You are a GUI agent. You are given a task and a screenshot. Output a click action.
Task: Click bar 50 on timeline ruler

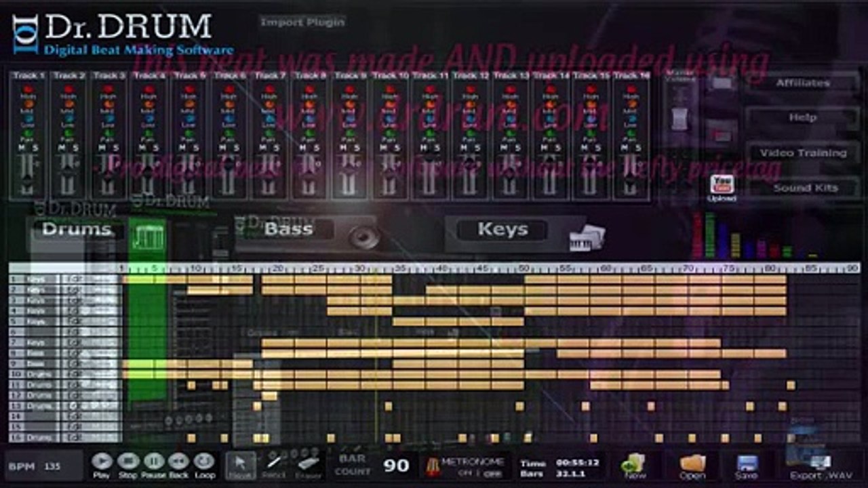pos(523,268)
